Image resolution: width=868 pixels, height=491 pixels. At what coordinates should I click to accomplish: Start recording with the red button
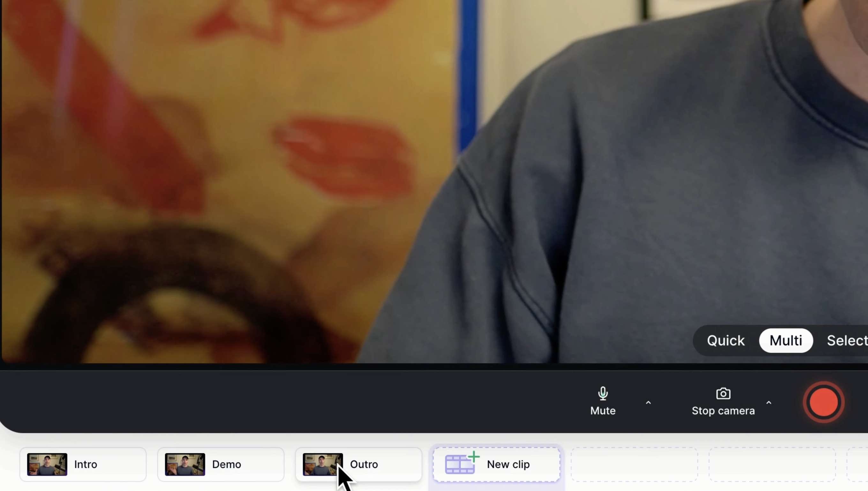tap(824, 402)
